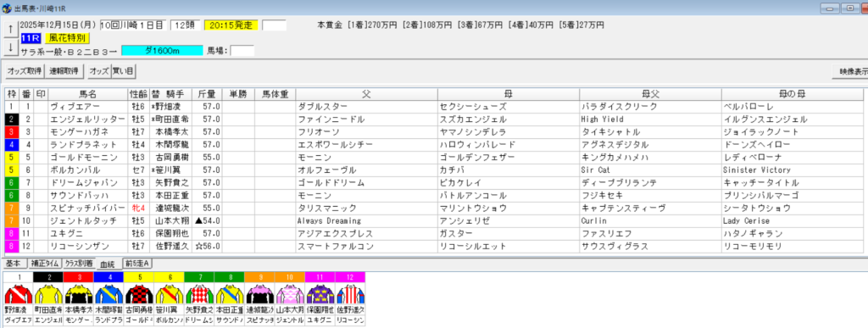Click the 速報取得 button

click(x=64, y=71)
